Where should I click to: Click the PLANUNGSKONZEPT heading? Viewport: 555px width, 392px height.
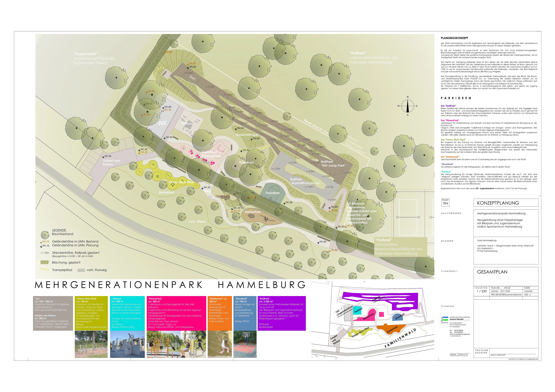click(x=454, y=38)
